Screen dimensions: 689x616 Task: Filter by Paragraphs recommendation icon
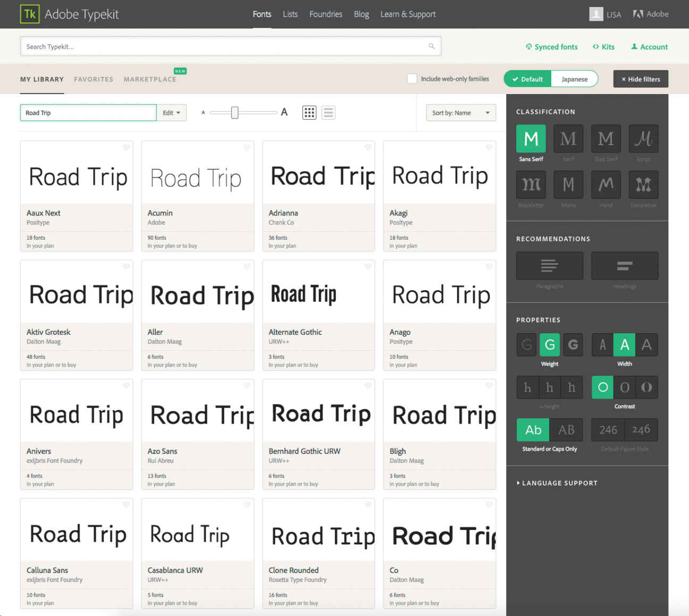pyautogui.click(x=550, y=266)
